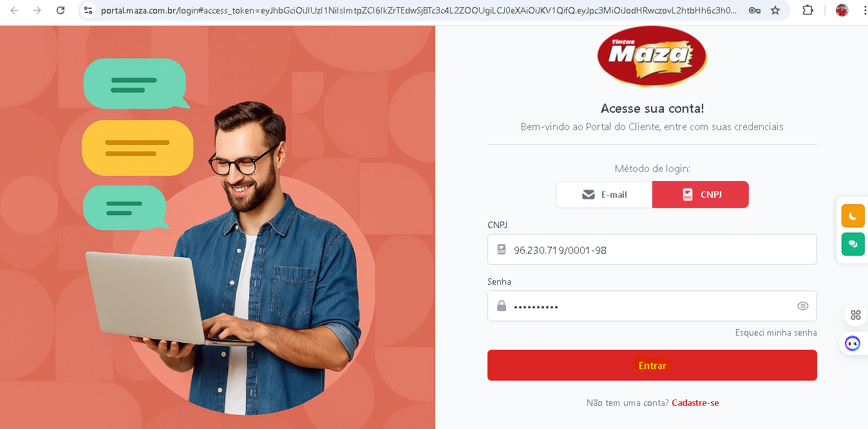Click the red Entrar button

tap(652, 365)
